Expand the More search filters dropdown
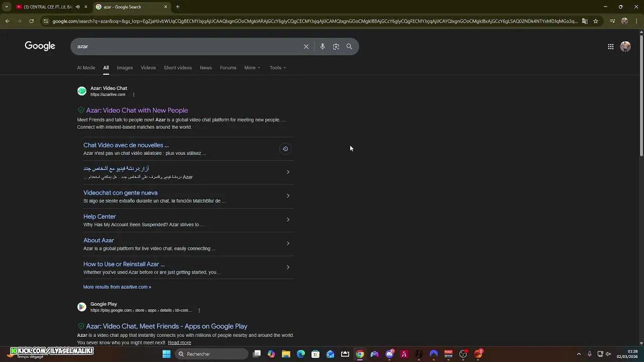 tap(252, 67)
